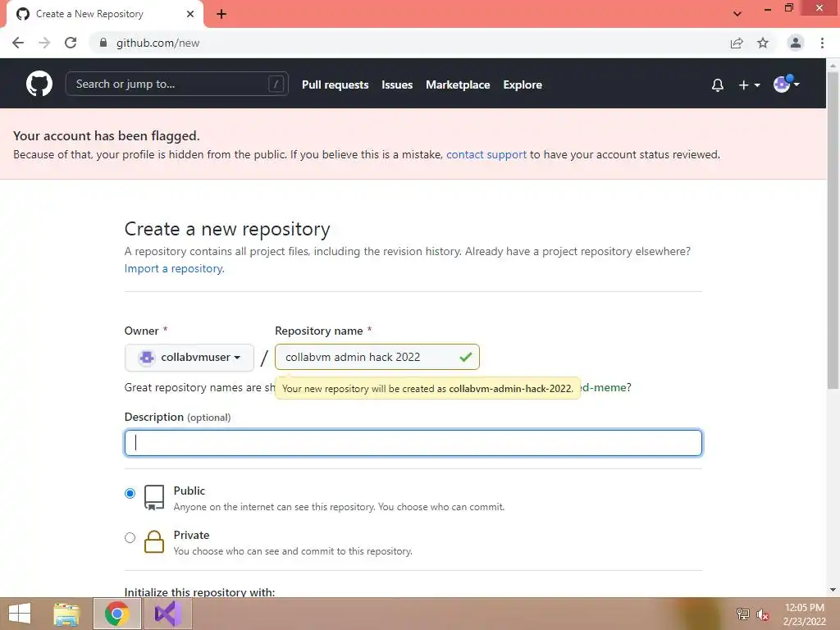Viewport: 840px width, 630px height.
Task: Open the plus create-new dropdown
Action: [749, 84]
